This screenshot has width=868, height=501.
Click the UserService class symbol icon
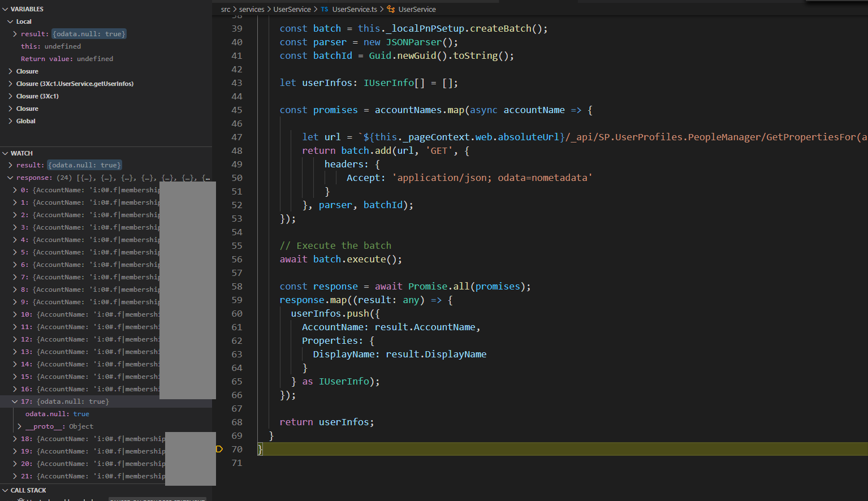pyautogui.click(x=391, y=9)
